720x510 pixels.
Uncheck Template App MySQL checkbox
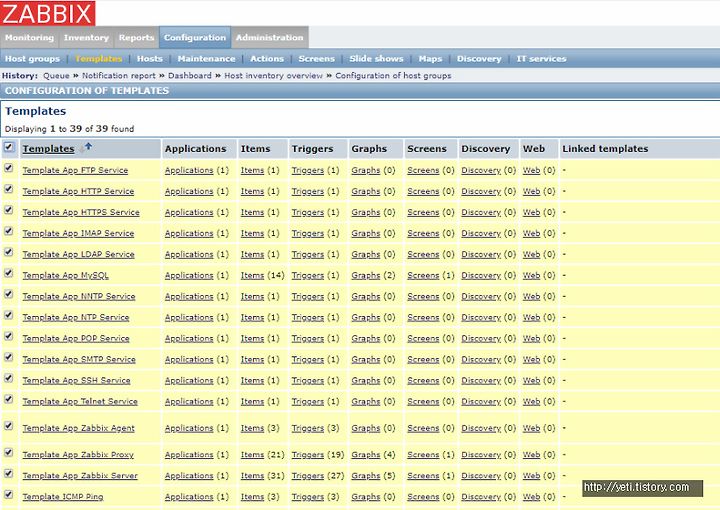tap(9, 273)
